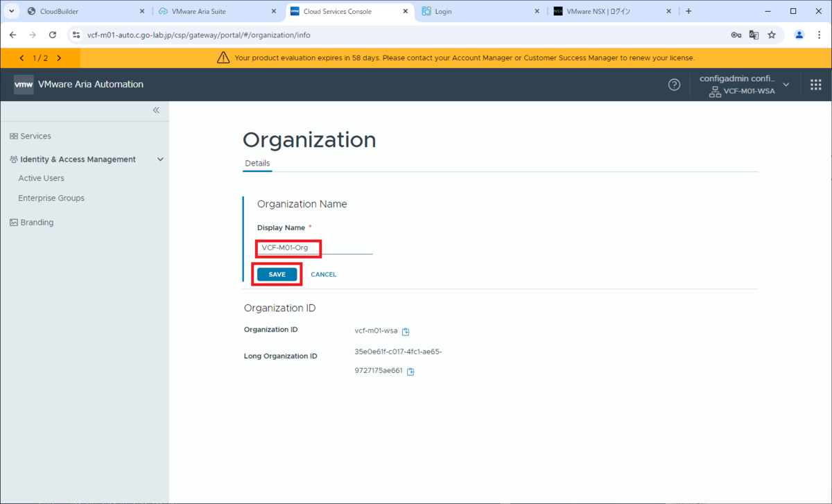Select the vcf-m01-wsa ID text
The height and width of the screenshot is (504, 832).
coord(375,331)
